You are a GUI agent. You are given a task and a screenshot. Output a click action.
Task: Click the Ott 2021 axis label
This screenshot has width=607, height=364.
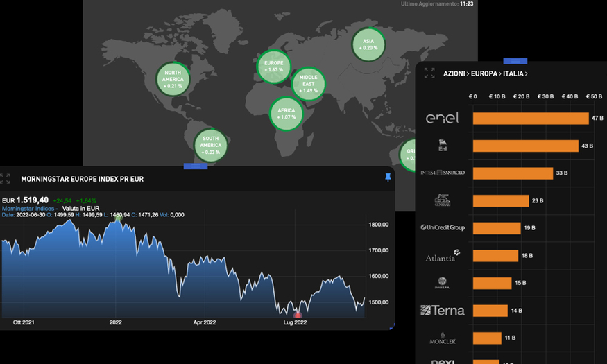tap(24, 322)
